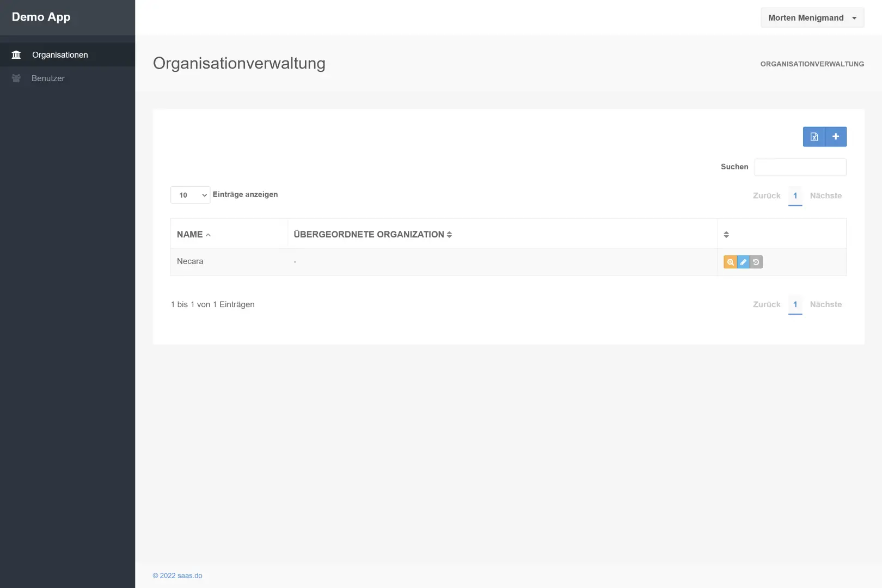The width and height of the screenshot is (882, 588).
Task: Click the Demo App logo title
Action: pyautogui.click(x=41, y=17)
